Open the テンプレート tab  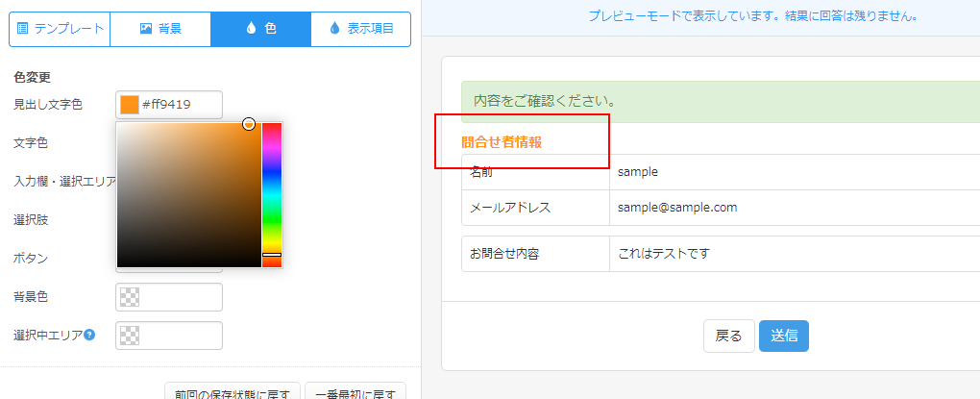point(60,29)
